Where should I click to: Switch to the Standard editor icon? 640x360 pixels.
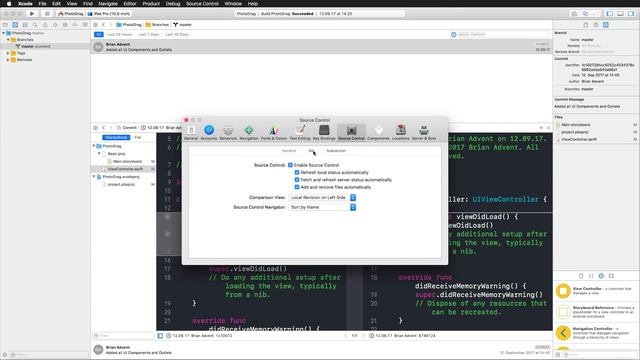click(574, 13)
